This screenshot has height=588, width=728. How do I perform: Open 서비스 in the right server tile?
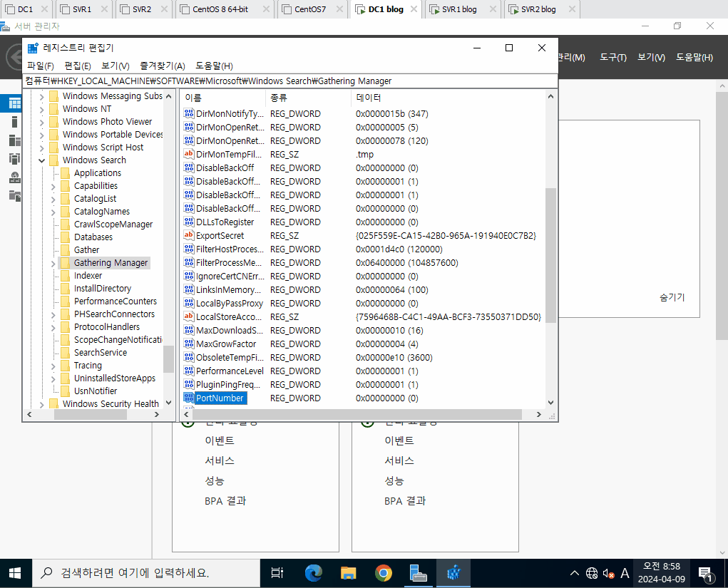click(x=399, y=460)
